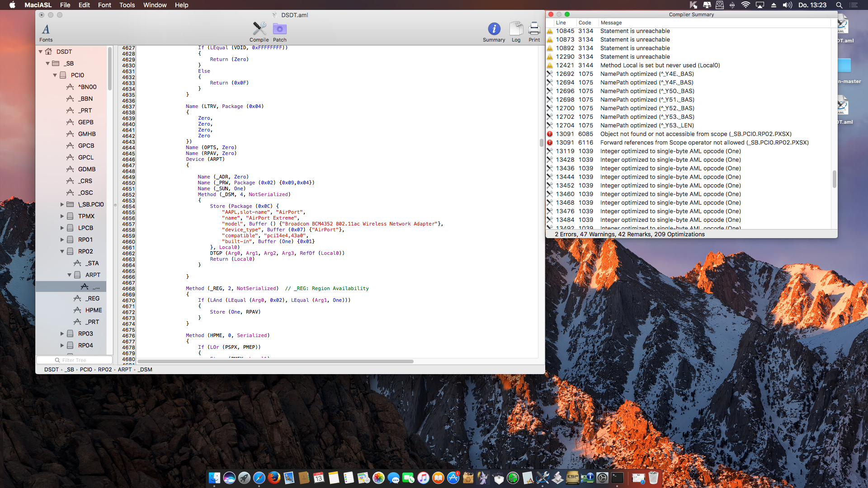Image resolution: width=868 pixels, height=488 pixels.
Task: Open Firefox from the dock
Action: [274, 478]
